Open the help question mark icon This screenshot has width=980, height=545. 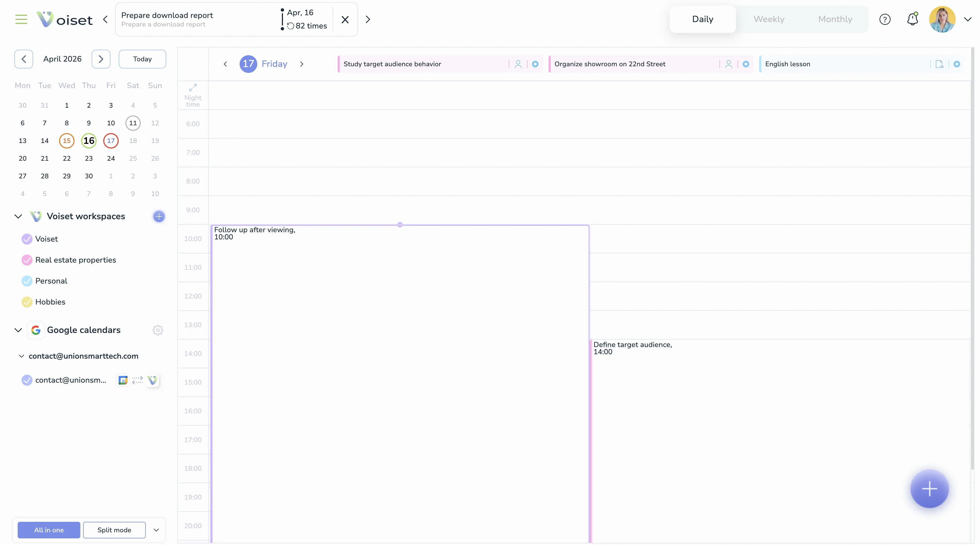[x=885, y=19]
